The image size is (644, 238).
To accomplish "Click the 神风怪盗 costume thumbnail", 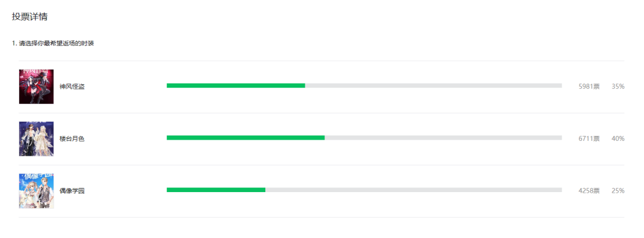I will (36, 86).
